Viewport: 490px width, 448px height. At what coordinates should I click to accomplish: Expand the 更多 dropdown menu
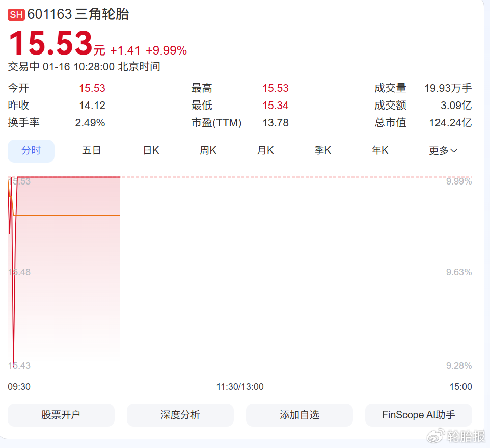pos(443,151)
